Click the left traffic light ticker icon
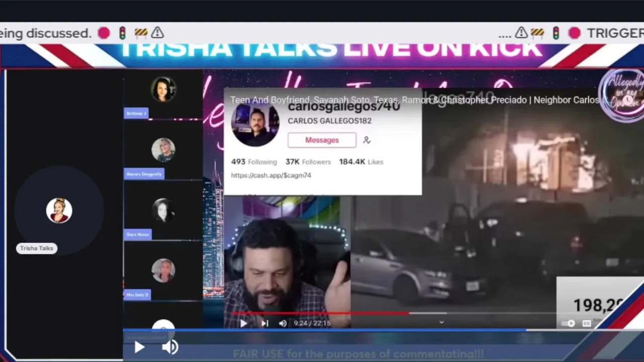644x362 pixels. tap(122, 33)
